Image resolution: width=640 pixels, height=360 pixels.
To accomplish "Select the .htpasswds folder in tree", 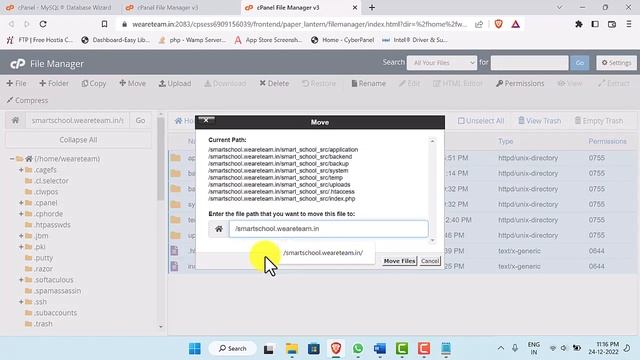I will click(x=52, y=224).
